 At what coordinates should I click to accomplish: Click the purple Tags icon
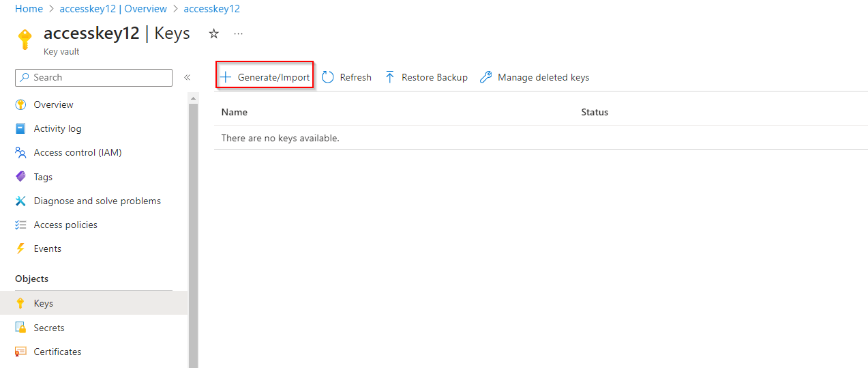[20, 177]
